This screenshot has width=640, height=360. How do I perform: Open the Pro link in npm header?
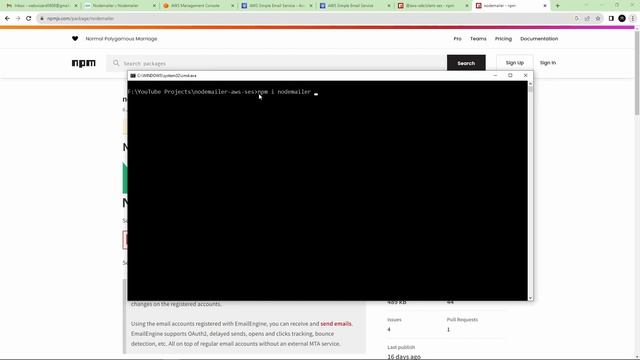[458, 39]
